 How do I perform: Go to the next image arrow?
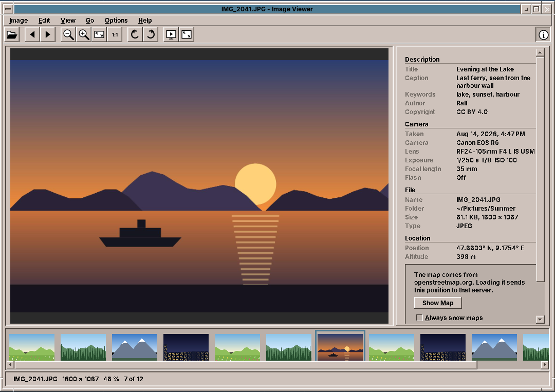(x=48, y=34)
